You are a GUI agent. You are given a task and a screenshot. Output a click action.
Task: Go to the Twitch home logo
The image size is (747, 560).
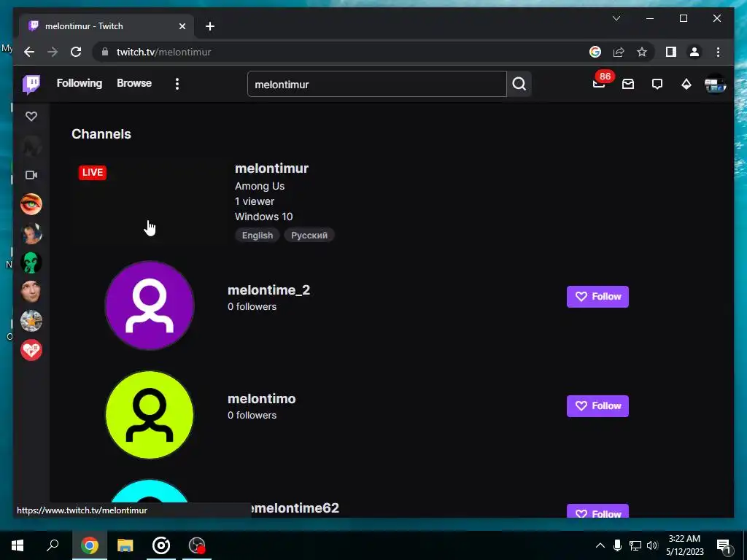tap(31, 85)
